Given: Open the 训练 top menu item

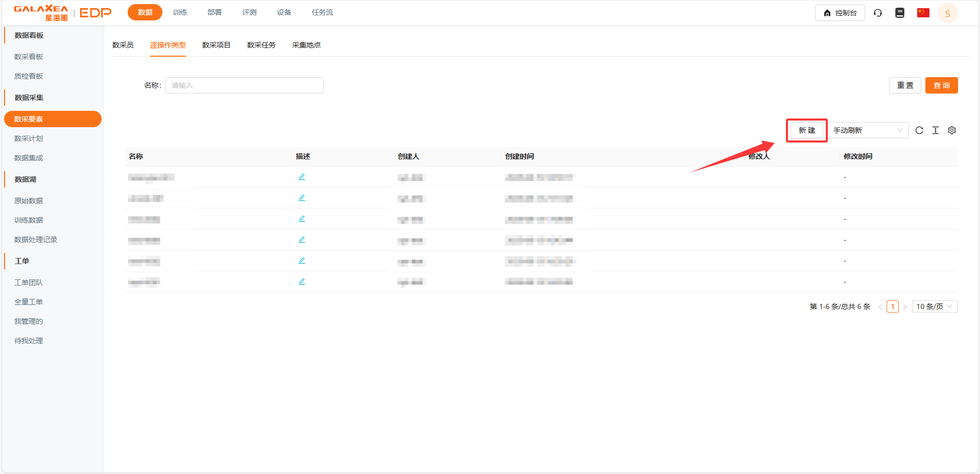Looking at the screenshot, I should [180, 12].
